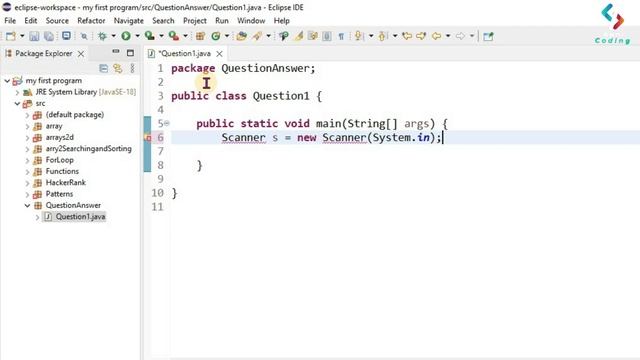Toggle Link with Editor in Package Explorer
The image size is (640, 360).
[x=118, y=68]
